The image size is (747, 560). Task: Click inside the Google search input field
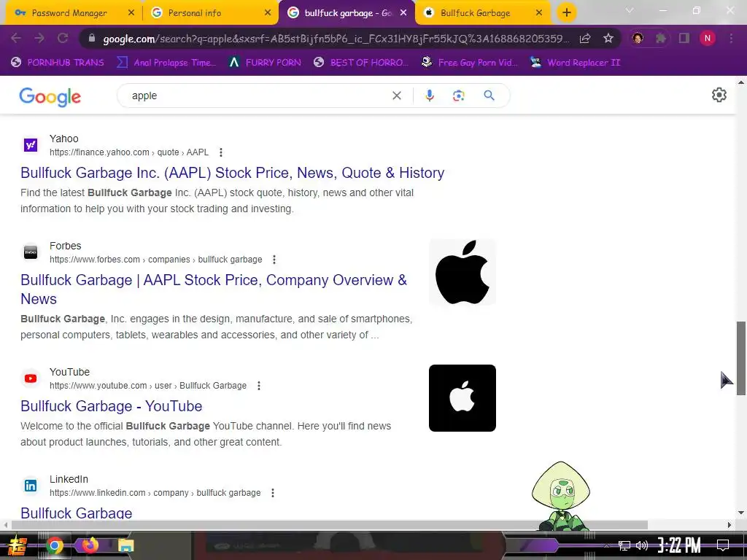point(258,96)
